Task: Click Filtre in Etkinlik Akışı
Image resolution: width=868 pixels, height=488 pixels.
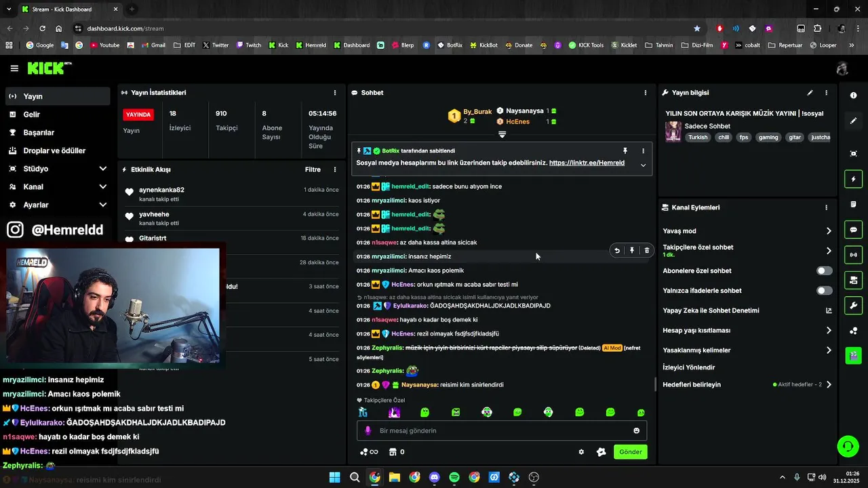Action: [x=313, y=169]
